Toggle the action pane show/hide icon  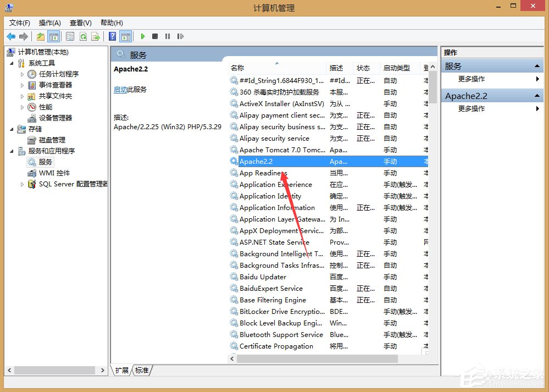point(126,36)
